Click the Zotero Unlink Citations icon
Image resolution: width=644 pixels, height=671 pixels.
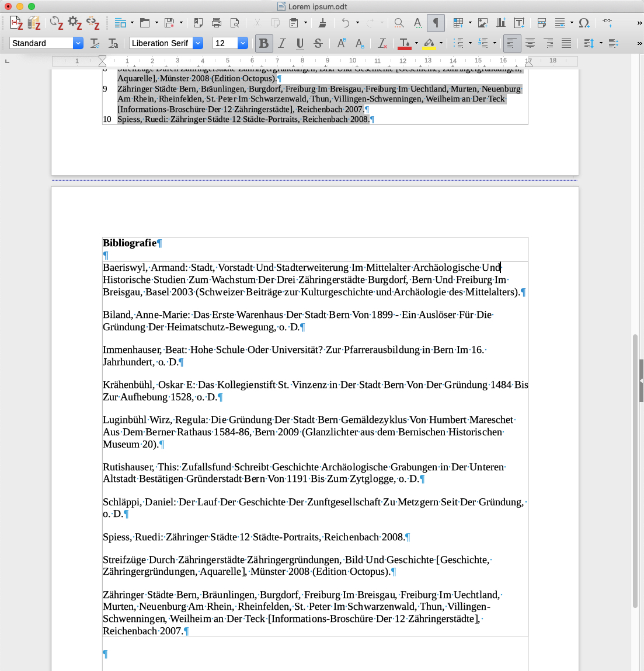point(93,23)
